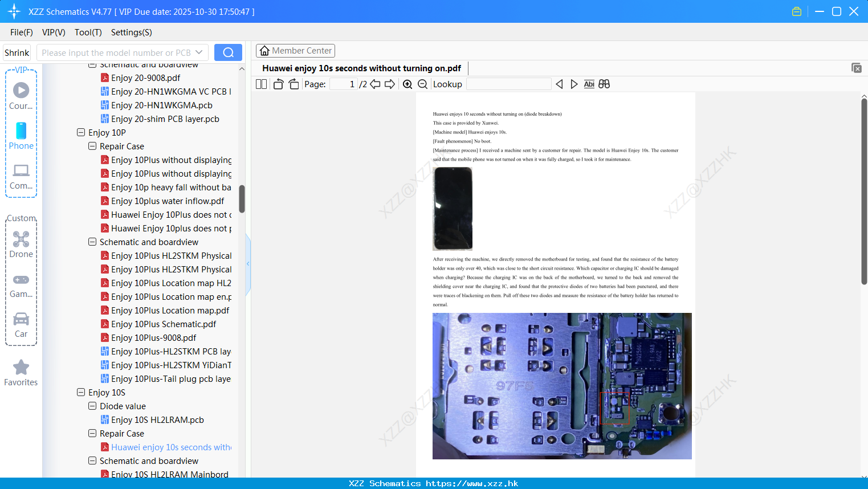Click the motherboard photo in the PDF
This screenshot has height=489, width=868.
click(x=562, y=386)
